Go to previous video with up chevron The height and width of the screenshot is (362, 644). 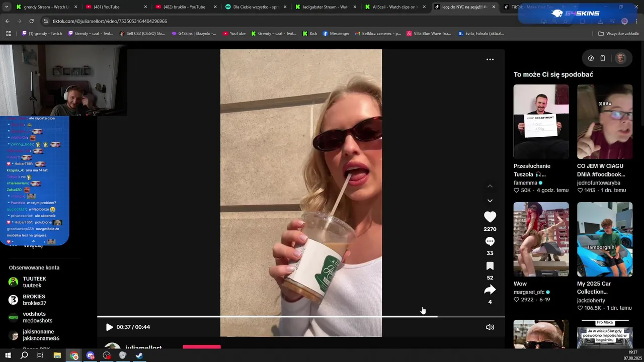(490, 186)
